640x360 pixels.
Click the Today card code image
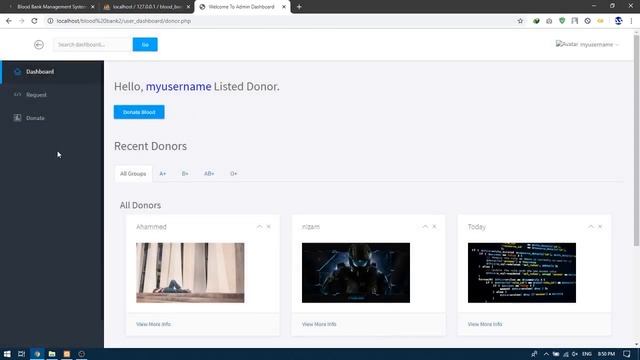[522, 273]
